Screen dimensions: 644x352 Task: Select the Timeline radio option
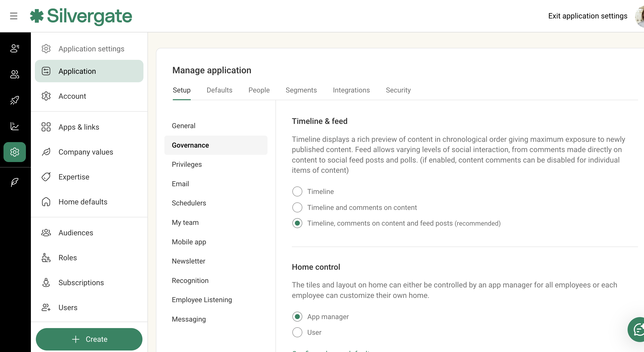click(297, 191)
